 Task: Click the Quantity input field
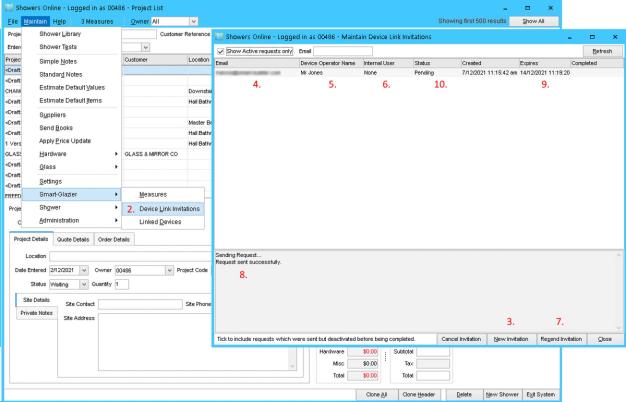[122, 284]
